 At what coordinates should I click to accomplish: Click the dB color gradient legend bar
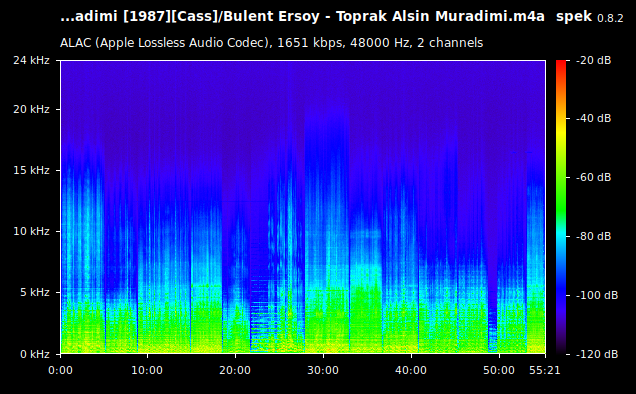click(x=561, y=207)
